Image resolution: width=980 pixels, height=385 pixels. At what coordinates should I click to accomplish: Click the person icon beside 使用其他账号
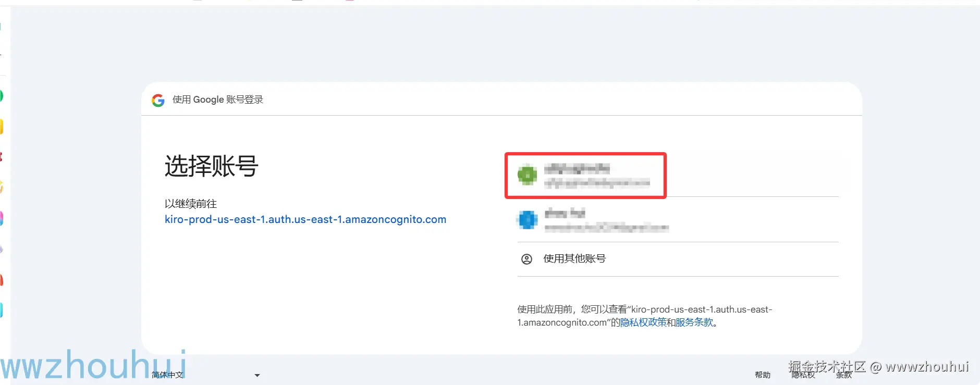[526, 259]
